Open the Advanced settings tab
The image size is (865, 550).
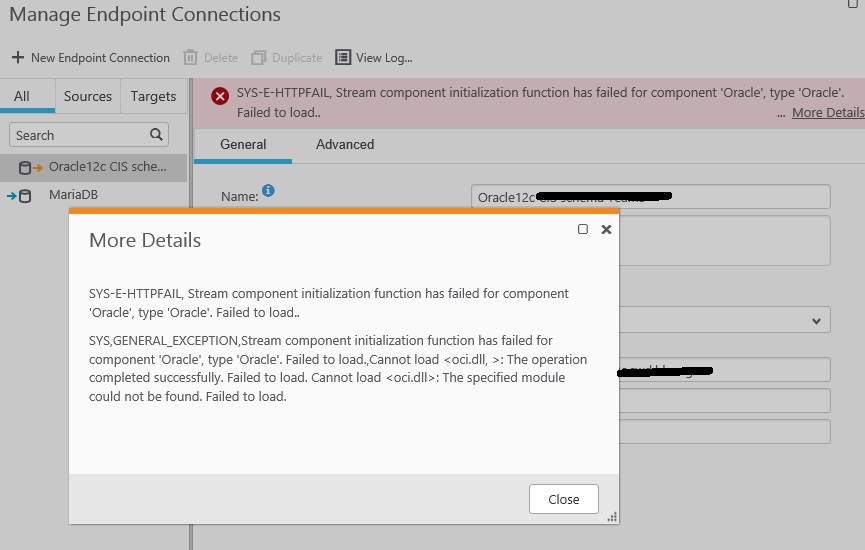[x=345, y=145]
